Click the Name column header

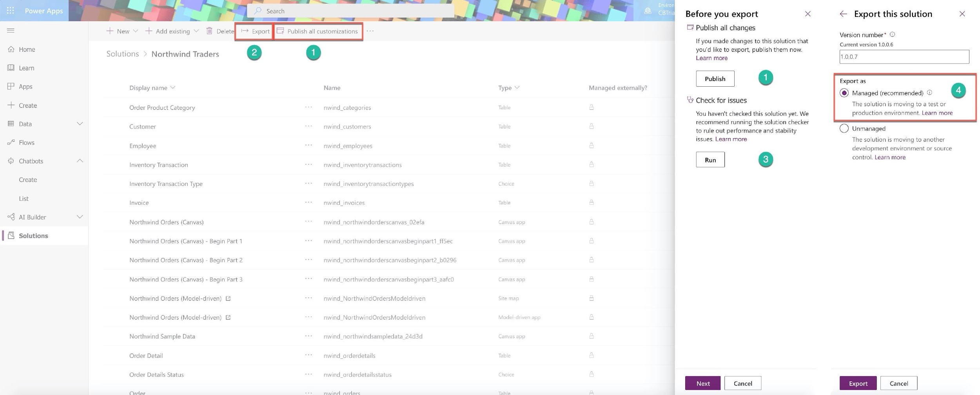pos(332,87)
